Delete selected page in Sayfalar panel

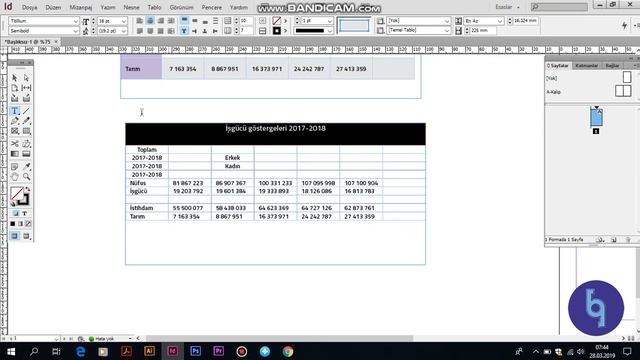click(x=628, y=240)
